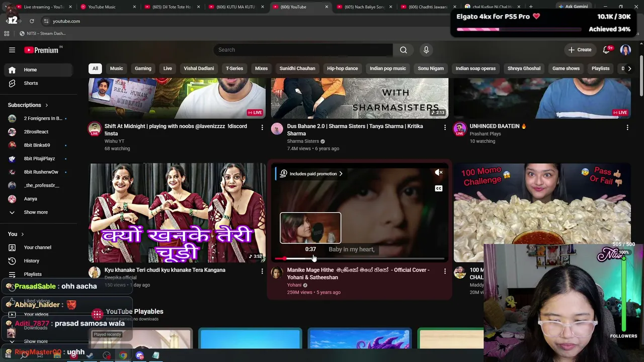
Task: Open the Wishu YT channel avatar
Action: coord(95,129)
